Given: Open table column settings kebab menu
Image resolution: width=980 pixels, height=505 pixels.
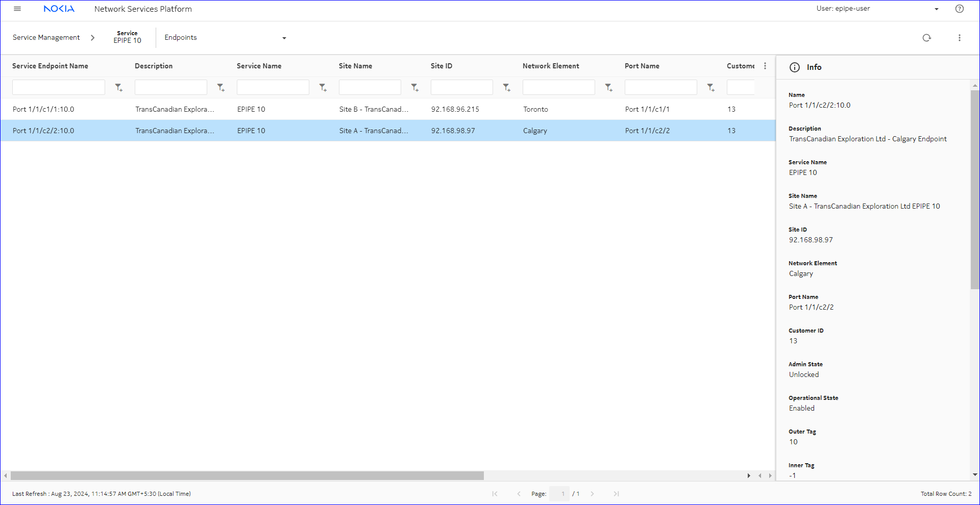Looking at the screenshot, I should (x=765, y=66).
